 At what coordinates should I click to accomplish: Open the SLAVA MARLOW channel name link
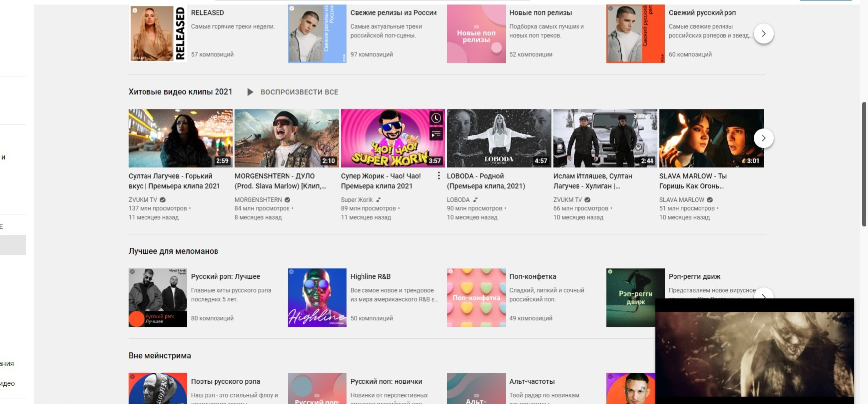click(x=682, y=200)
